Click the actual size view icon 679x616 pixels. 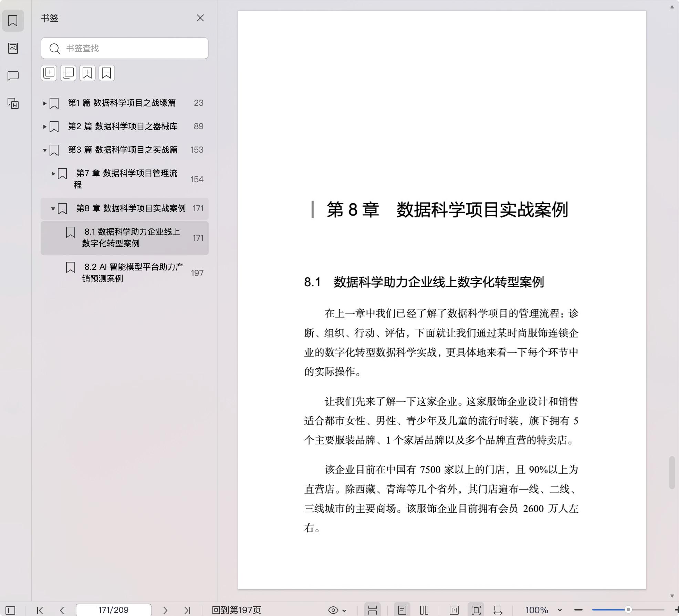pyautogui.click(x=454, y=610)
